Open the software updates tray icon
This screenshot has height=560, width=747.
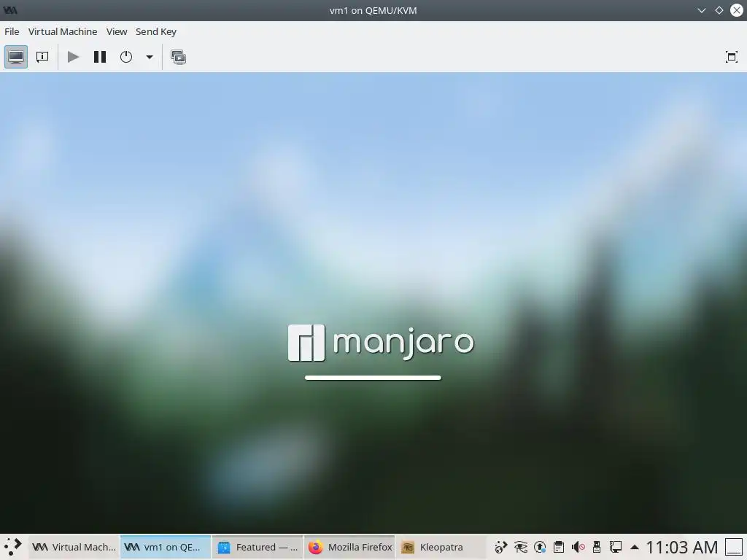pos(540,547)
